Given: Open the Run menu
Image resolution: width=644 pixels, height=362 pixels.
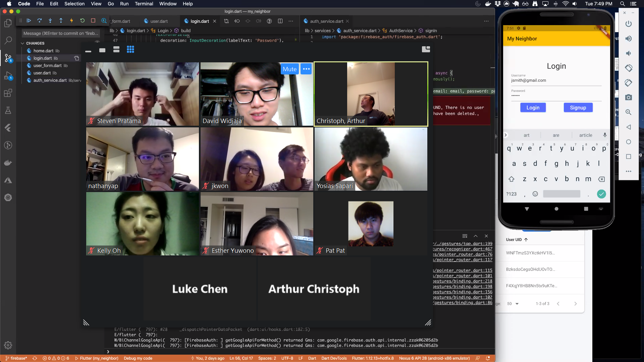Looking at the screenshot, I should coord(124,4).
